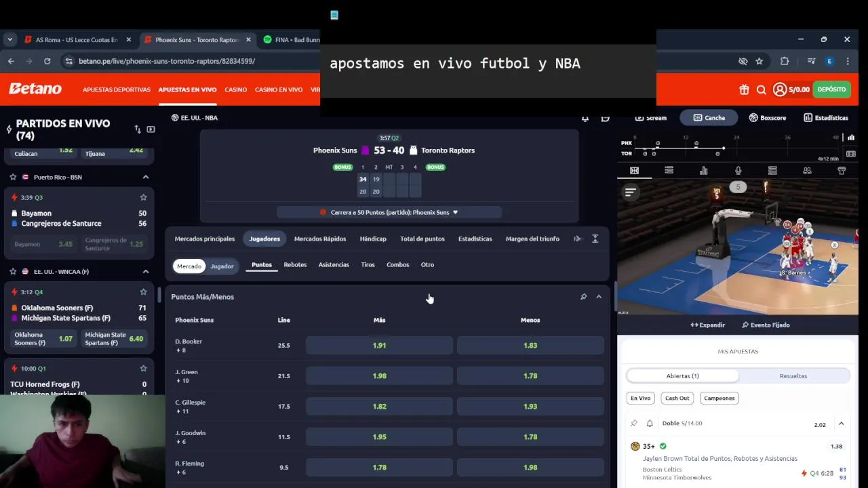Open the Total de puntos tab
Viewport: 868px width, 488px height.
pyautogui.click(x=422, y=239)
